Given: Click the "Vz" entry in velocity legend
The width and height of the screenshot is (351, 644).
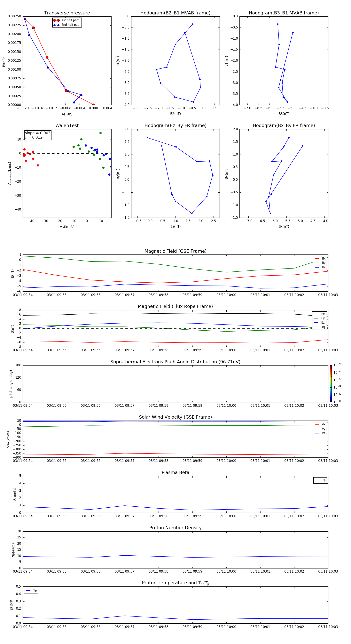Looking at the screenshot, I should tap(320, 433).
